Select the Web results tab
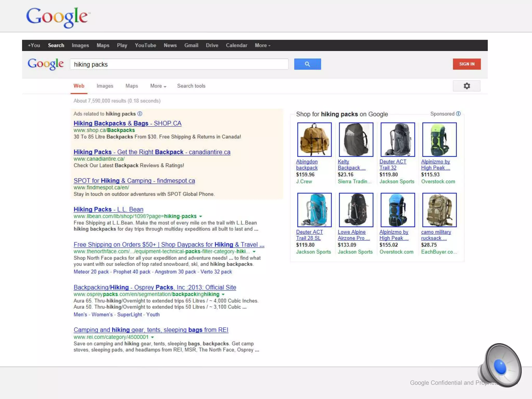 pyautogui.click(x=79, y=86)
